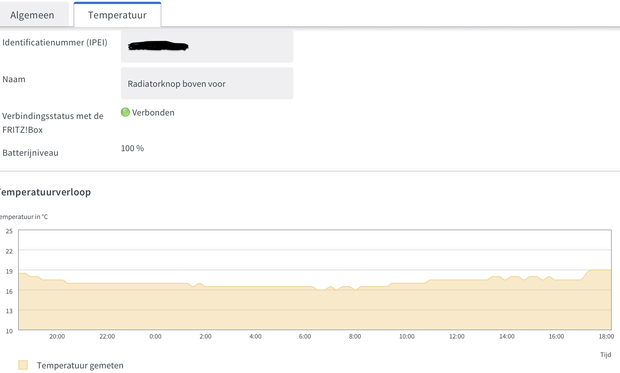Click the 'Identificatienummer (IPEI)' label

click(55, 42)
